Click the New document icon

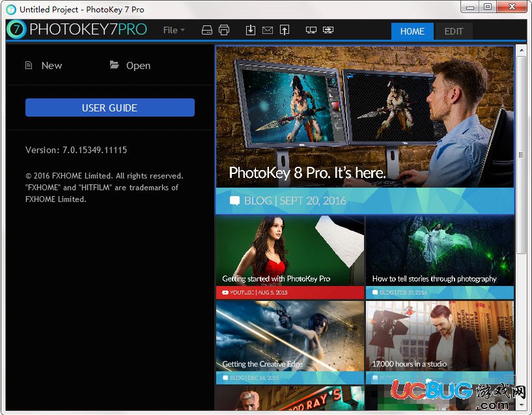click(x=29, y=65)
